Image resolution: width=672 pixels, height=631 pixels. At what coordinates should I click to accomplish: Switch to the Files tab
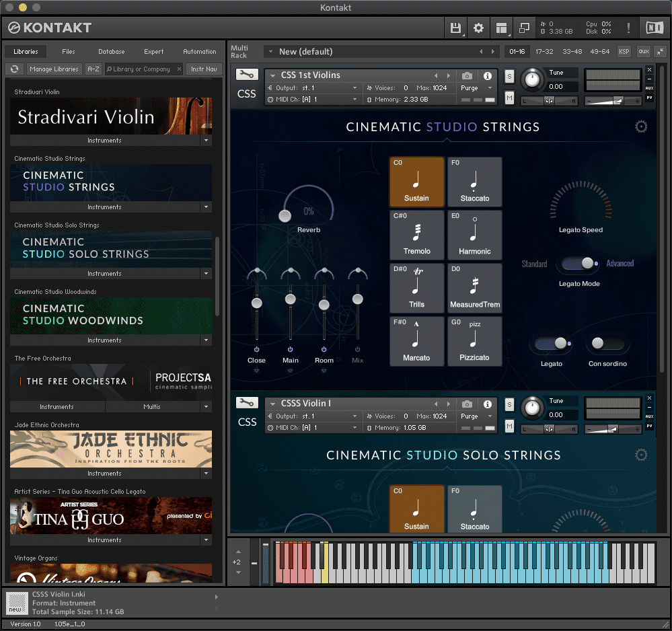pyautogui.click(x=69, y=52)
